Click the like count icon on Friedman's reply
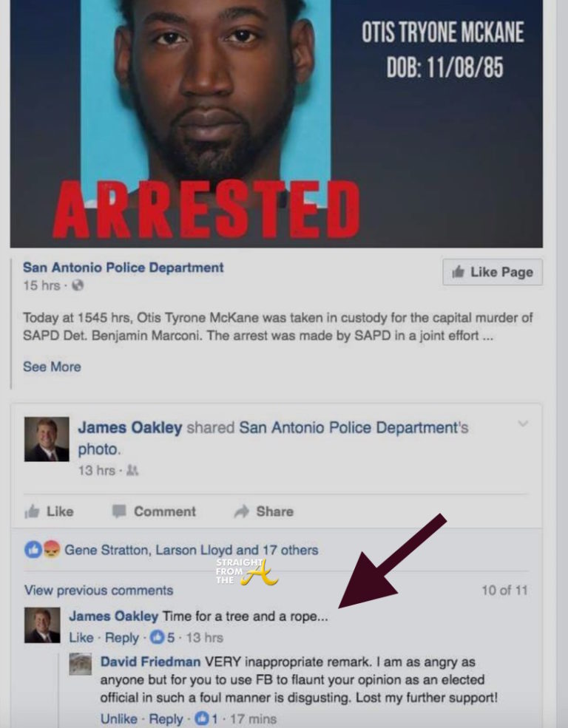This screenshot has width=568, height=728. coord(202,718)
